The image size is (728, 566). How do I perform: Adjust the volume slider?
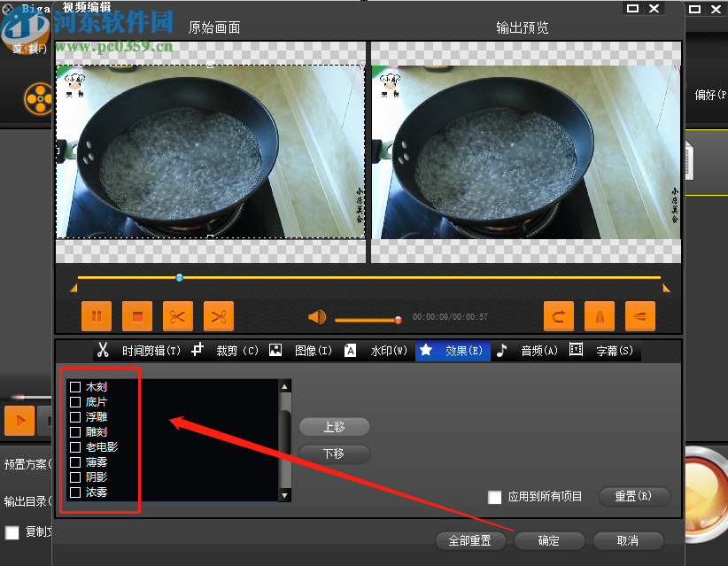coord(368,319)
